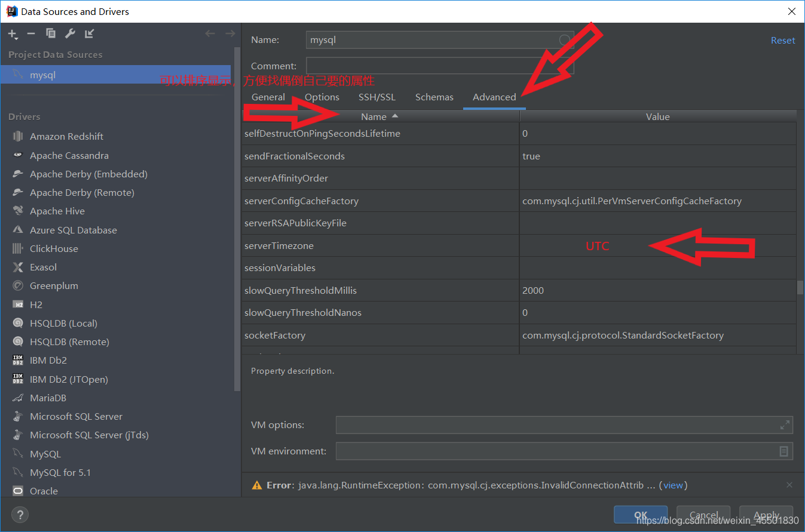Image resolution: width=805 pixels, height=532 pixels.
Task: Click the VM environment field
Action: 564,451
